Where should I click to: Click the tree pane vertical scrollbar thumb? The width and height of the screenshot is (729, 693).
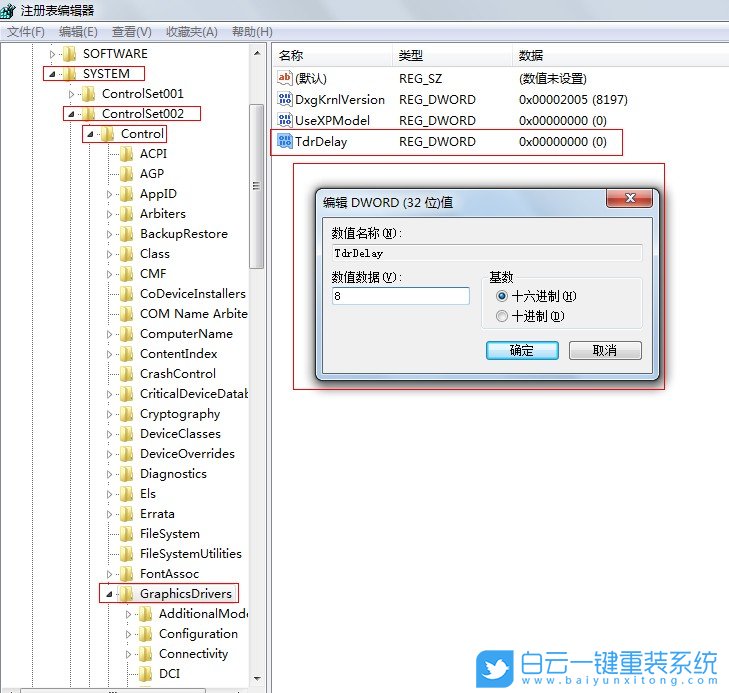(x=256, y=186)
